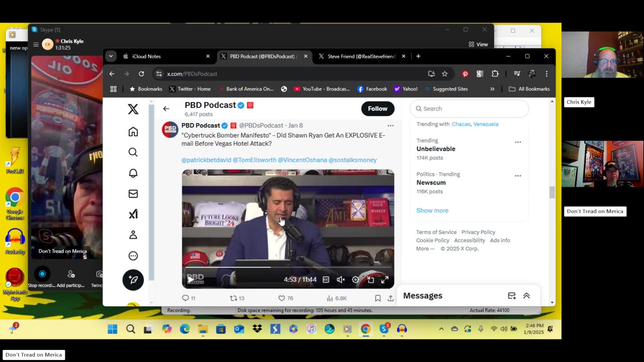
Task: Add participants in Skype call
Action: (x=71, y=278)
